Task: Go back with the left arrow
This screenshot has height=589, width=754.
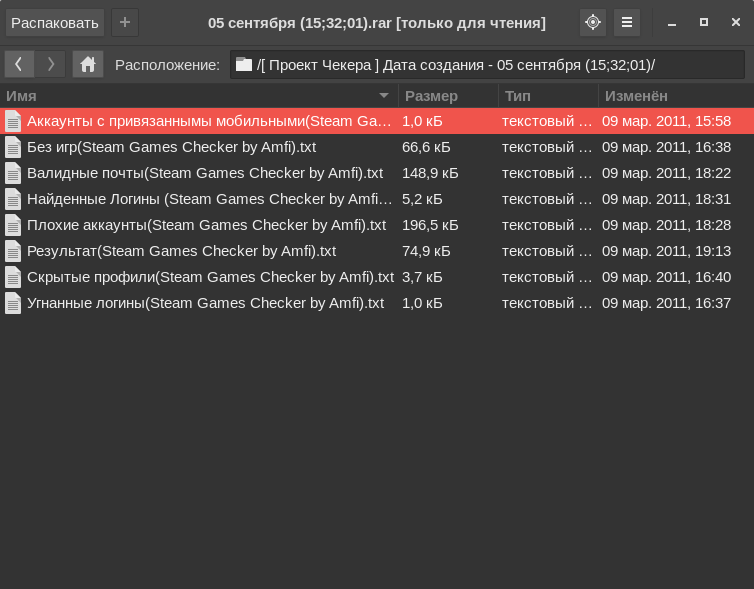Action: click(19, 64)
